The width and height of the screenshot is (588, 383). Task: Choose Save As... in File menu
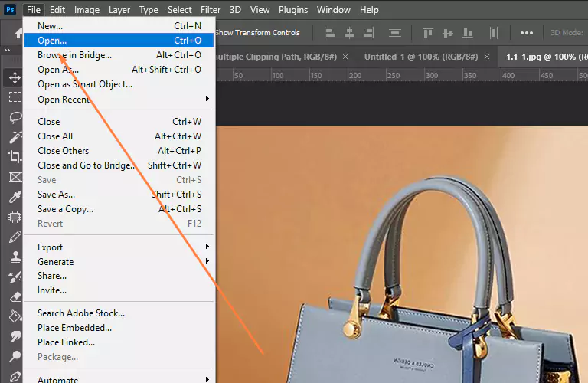point(56,195)
